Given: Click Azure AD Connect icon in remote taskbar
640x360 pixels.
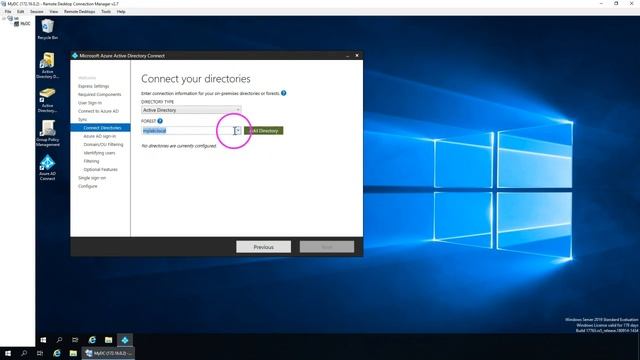Looking at the screenshot, I should click(124, 340).
